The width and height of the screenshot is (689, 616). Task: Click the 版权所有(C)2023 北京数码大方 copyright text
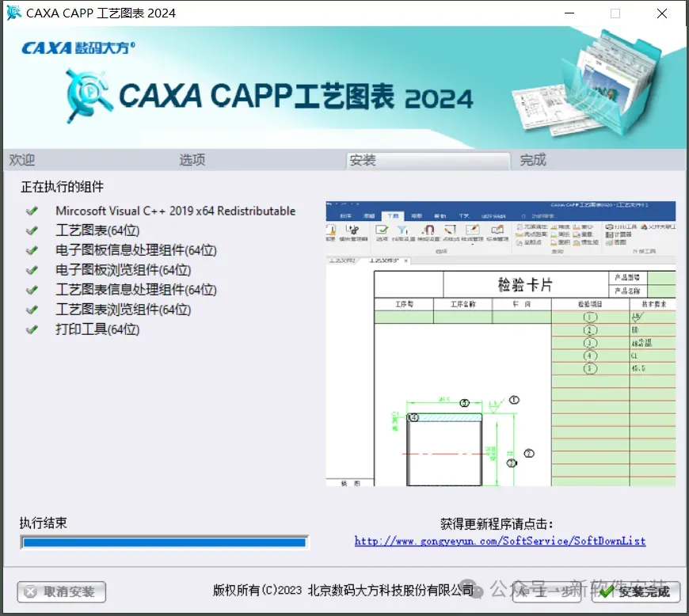point(343,590)
